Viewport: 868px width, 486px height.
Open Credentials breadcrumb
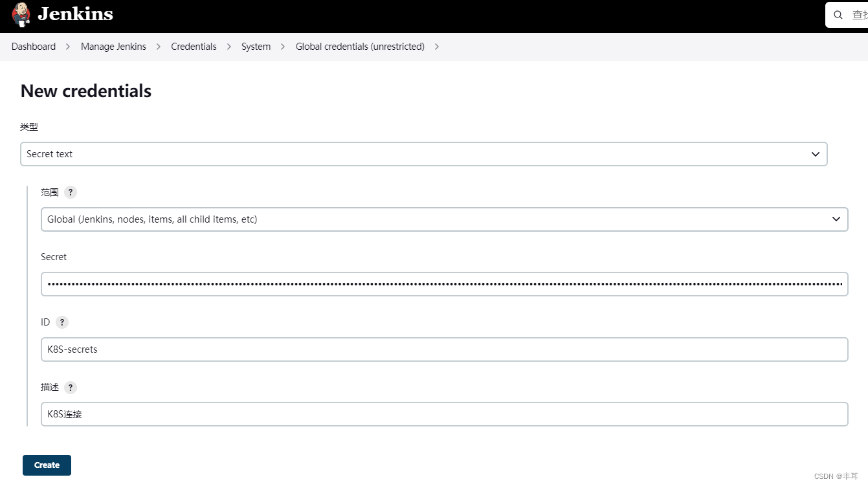[194, 47]
